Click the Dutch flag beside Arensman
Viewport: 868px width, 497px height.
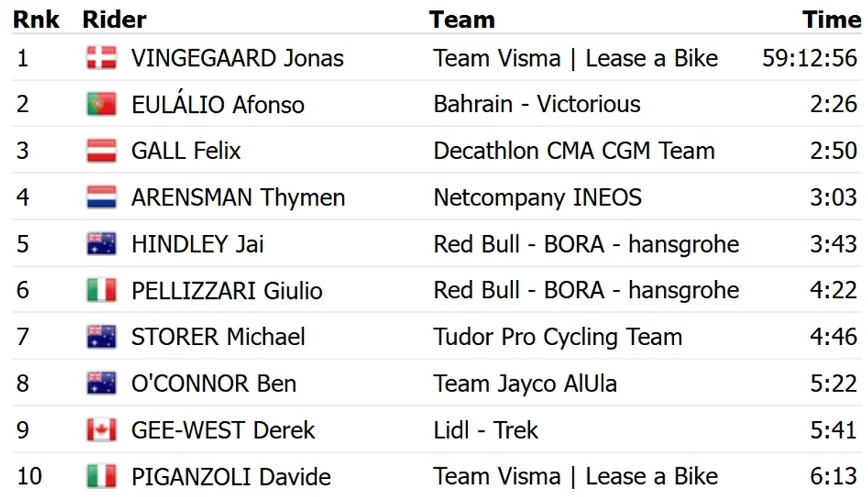[x=101, y=197]
